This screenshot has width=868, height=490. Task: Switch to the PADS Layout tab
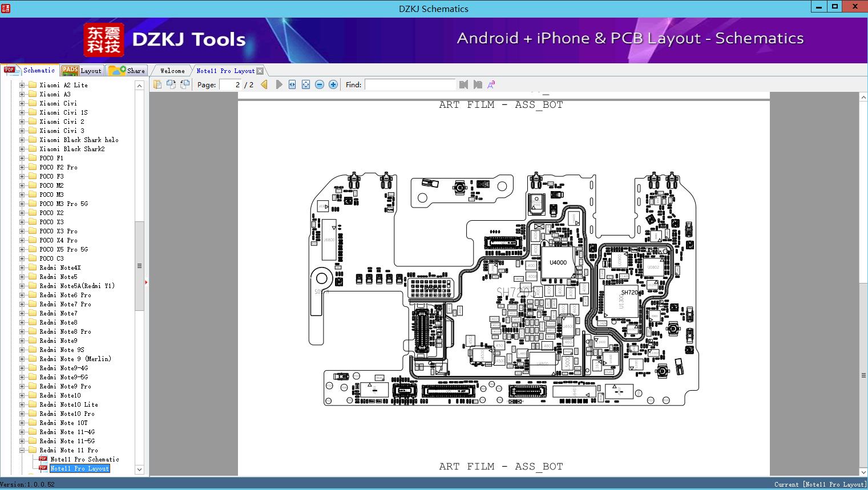[x=82, y=70]
